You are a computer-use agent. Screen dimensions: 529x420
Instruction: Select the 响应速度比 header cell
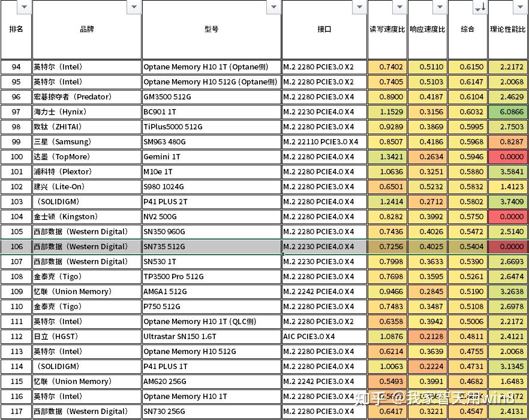(x=428, y=30)
